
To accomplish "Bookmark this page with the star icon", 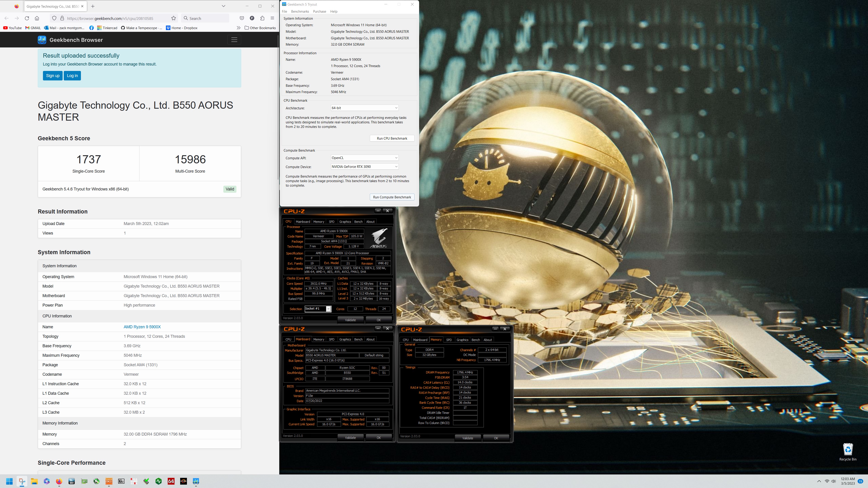I will (x=174, y=18).
